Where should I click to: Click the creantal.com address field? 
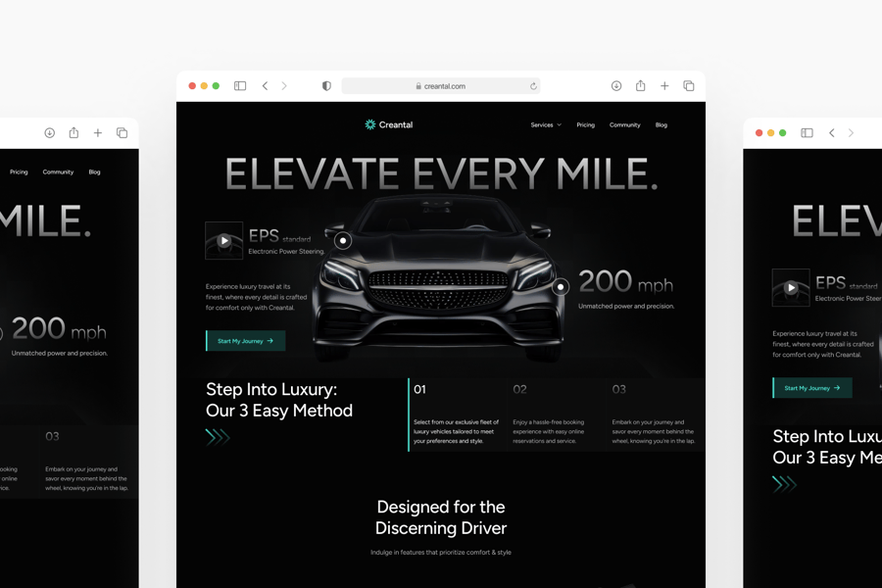441,86
